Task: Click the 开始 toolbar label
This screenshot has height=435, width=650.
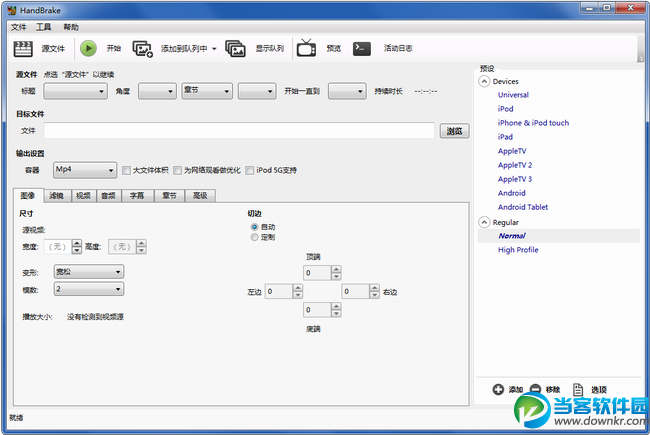Action: pos(114,49)
